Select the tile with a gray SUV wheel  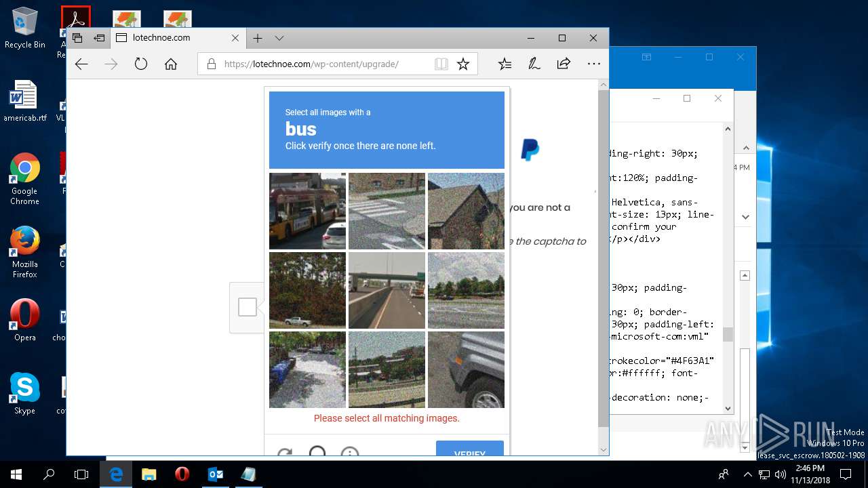(466, 369)
